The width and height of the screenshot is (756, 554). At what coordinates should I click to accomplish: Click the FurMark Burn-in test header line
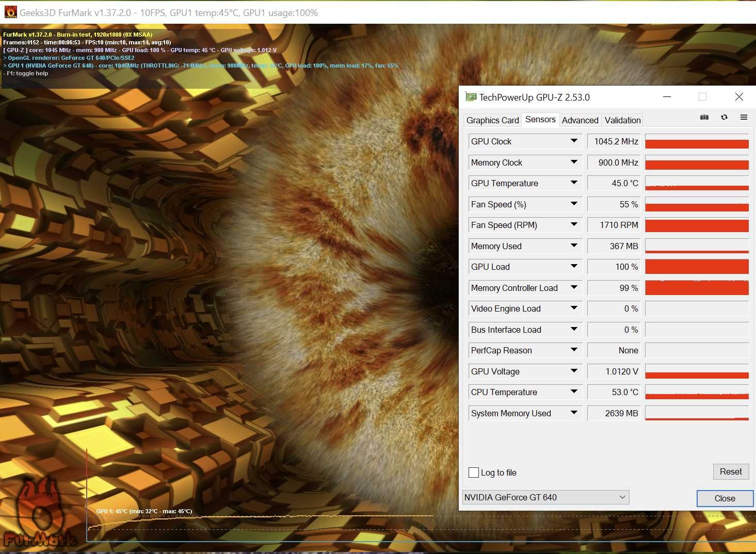[x=78, y=35]
